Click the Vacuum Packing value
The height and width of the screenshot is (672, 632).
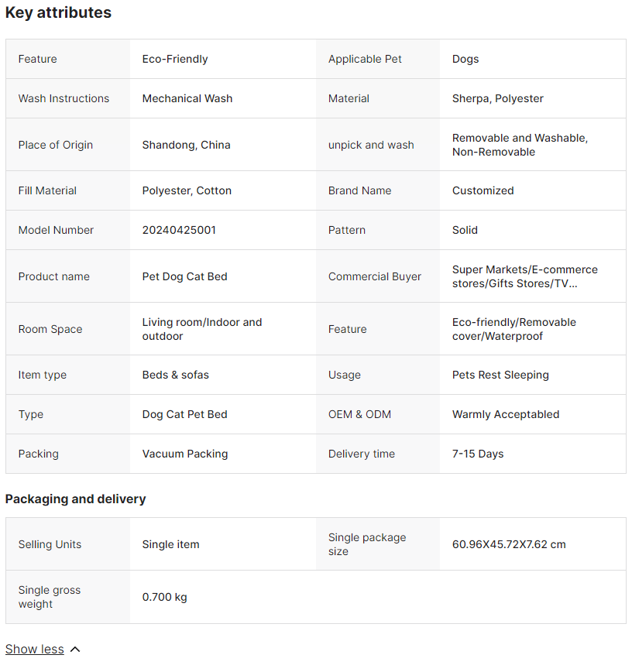coord(185,454)
